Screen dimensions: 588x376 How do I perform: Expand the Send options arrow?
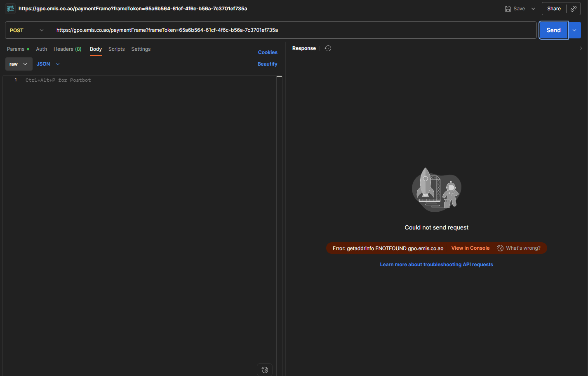pos(574,30)
